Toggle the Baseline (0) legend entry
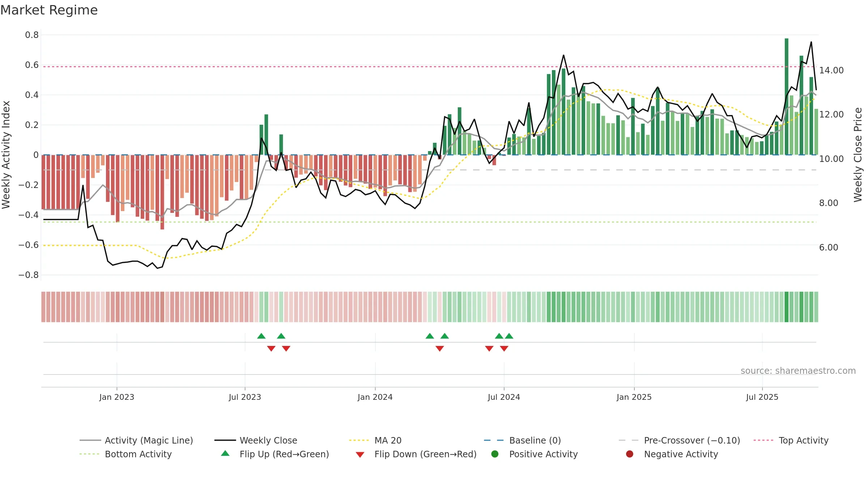Screen dimensions: 868x488 [x=522, y=440]
